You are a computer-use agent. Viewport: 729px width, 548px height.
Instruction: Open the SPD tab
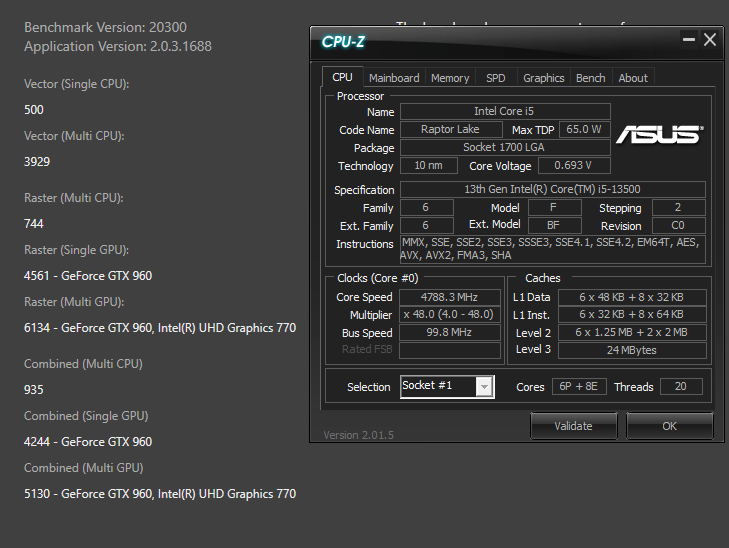tap(496, 78)
